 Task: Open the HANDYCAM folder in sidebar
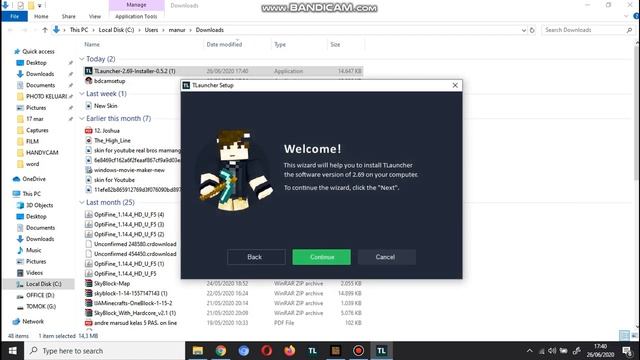click(42, 152)
